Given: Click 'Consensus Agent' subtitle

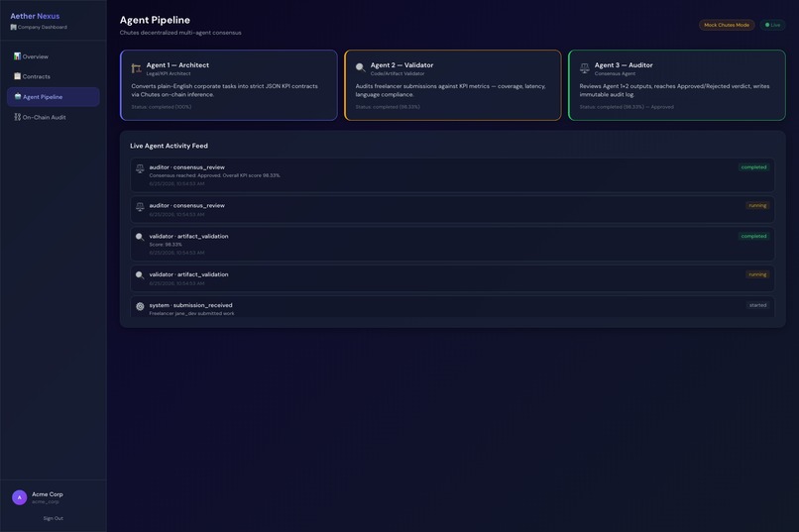Looking at the screenshot, I should click(615, 74).
